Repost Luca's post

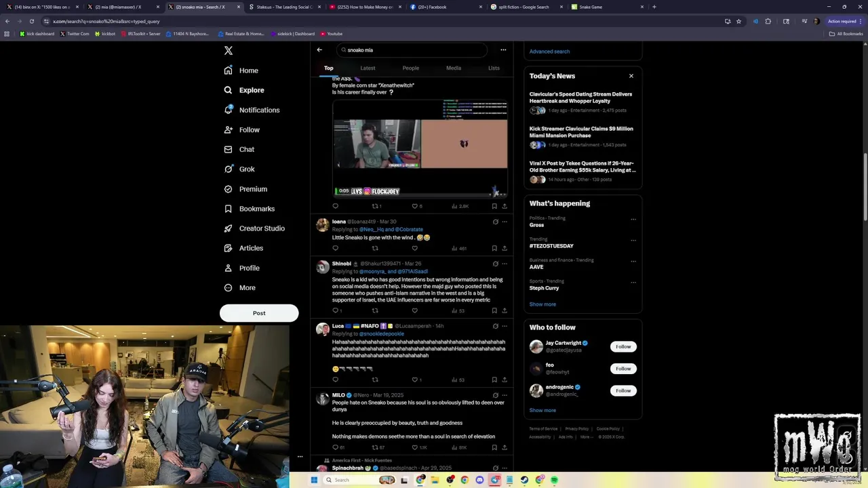[375, 380]
